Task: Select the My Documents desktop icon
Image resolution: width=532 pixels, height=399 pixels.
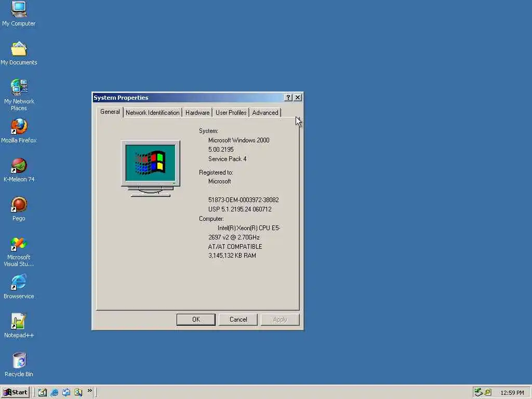Action: [x=19, y=54]
